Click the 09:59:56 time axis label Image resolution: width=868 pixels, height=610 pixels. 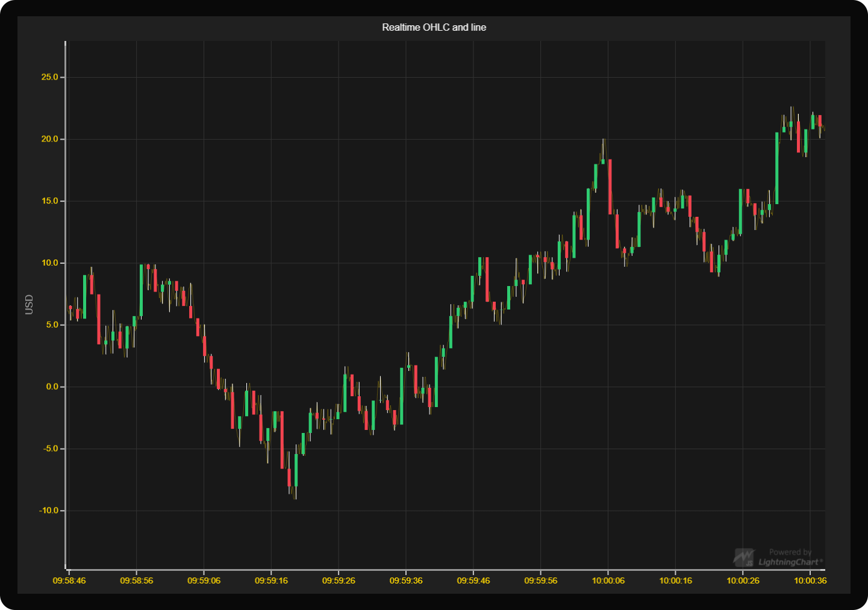click(x=541, y=581)
